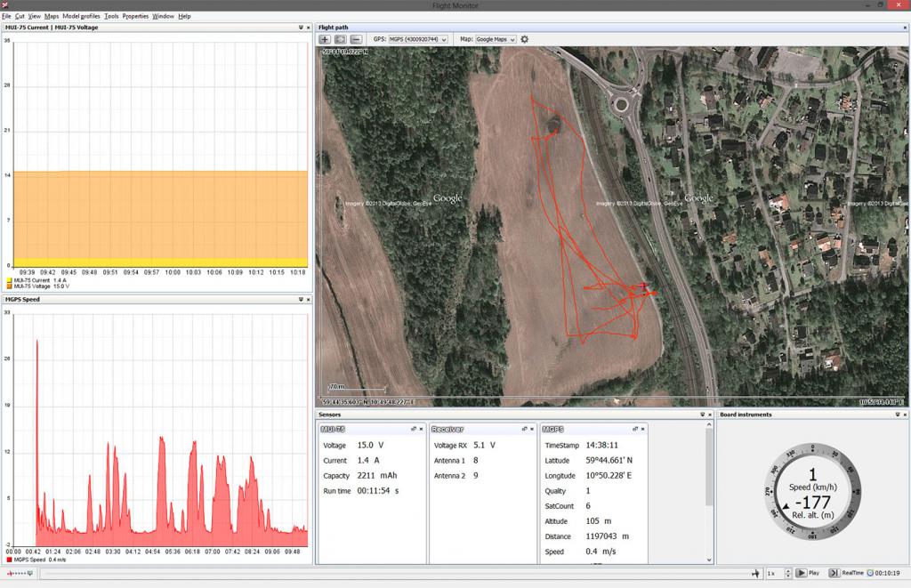Click the airplane marker on the playback timeline

[754, 574]
